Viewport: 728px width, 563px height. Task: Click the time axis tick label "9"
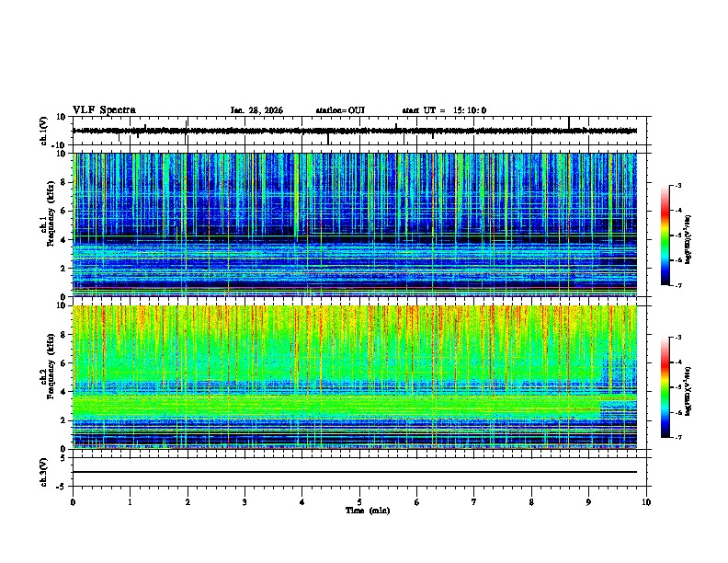588,502
